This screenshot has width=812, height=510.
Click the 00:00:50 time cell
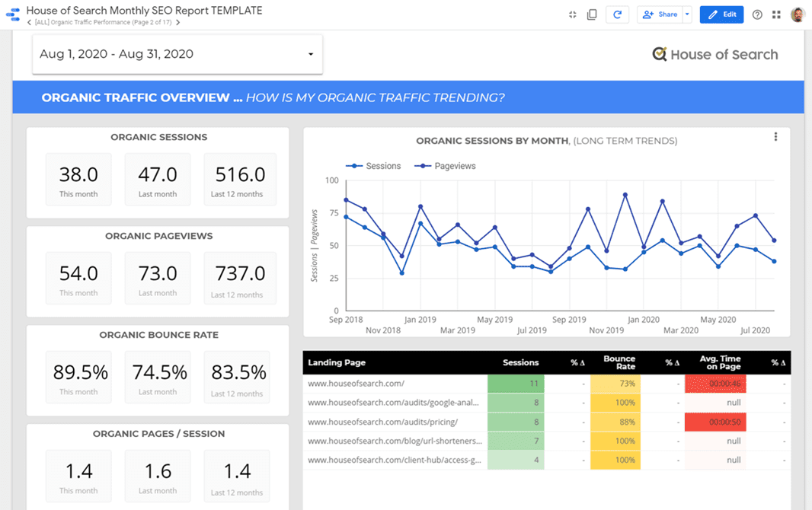(716, 422)
